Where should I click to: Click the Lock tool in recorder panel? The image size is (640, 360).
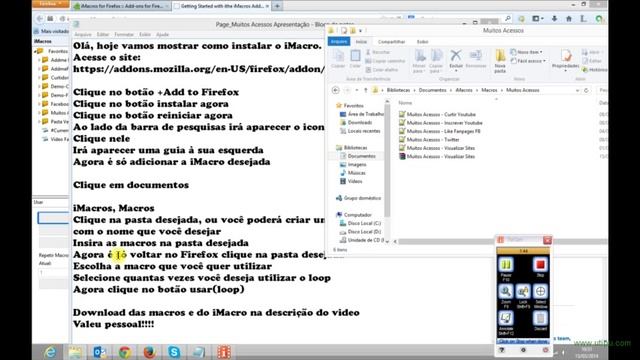[x=523, y=291]
